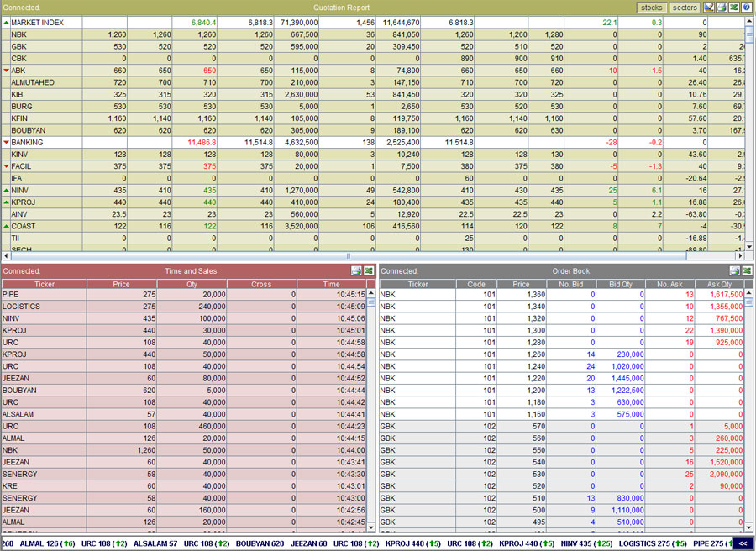Viewport: 756px width, 551px height.
Task: Show the sectors view
Action: pos(685,8)
